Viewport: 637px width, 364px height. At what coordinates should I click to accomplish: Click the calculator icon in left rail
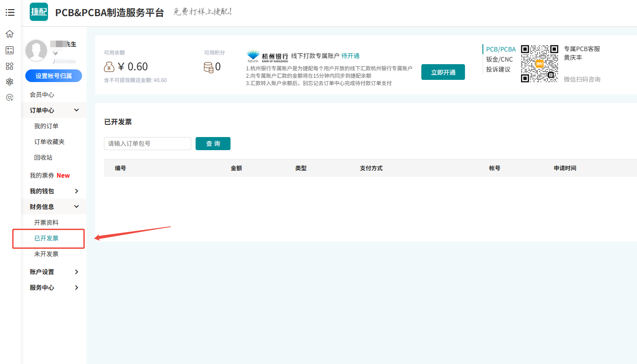(10, 50)
